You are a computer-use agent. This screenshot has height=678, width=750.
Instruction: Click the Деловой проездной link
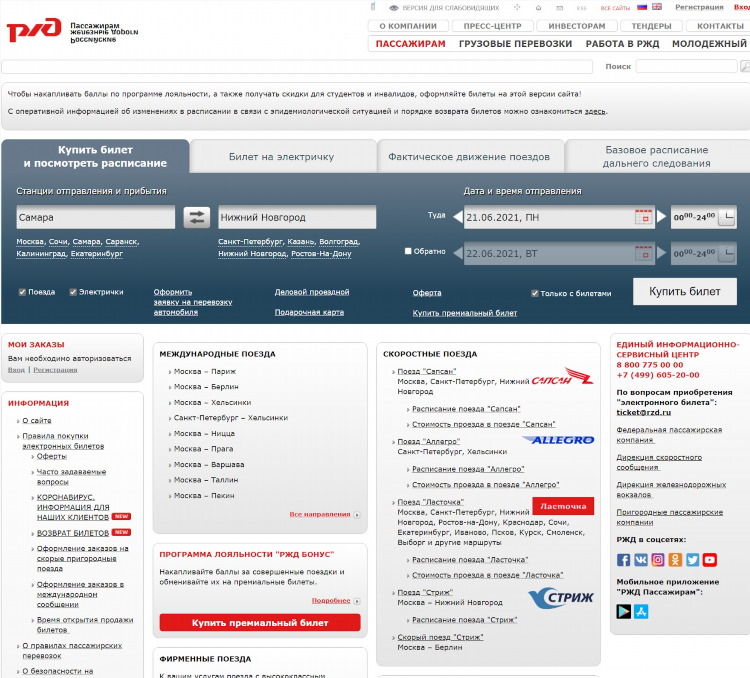312,292
